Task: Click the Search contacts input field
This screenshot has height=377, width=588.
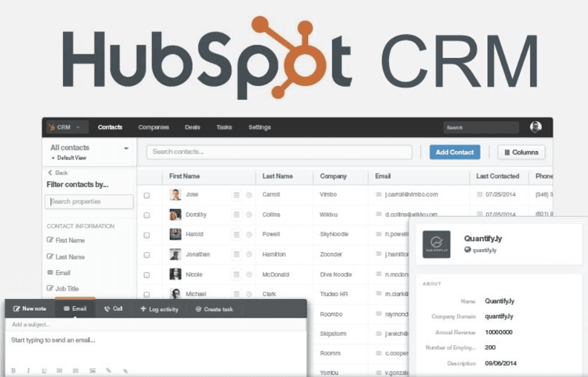Action: tap(279, 152)
